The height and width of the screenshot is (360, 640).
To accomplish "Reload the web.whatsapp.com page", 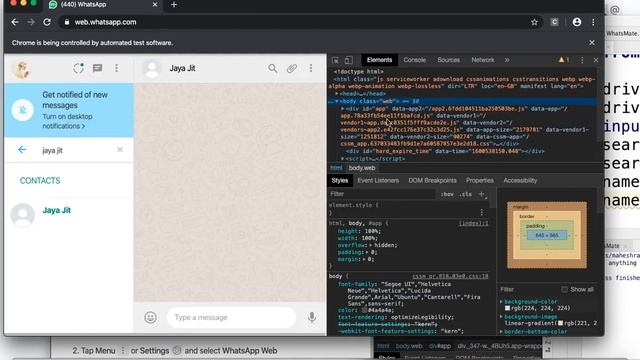I will tap(47, 22).
